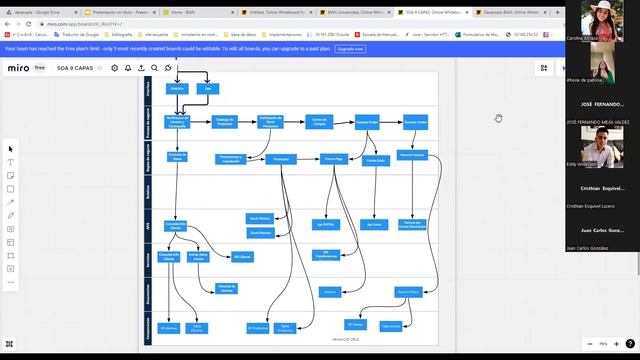Switch to the Home tab
Viewport: 640px width, 360px height.
coord(199,13)
